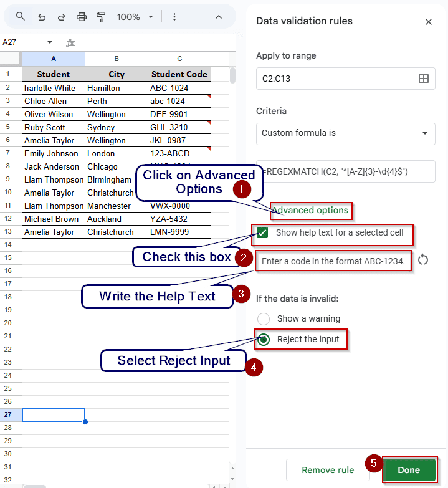Open the three-dot more options menu

click(x=174, y=17)
